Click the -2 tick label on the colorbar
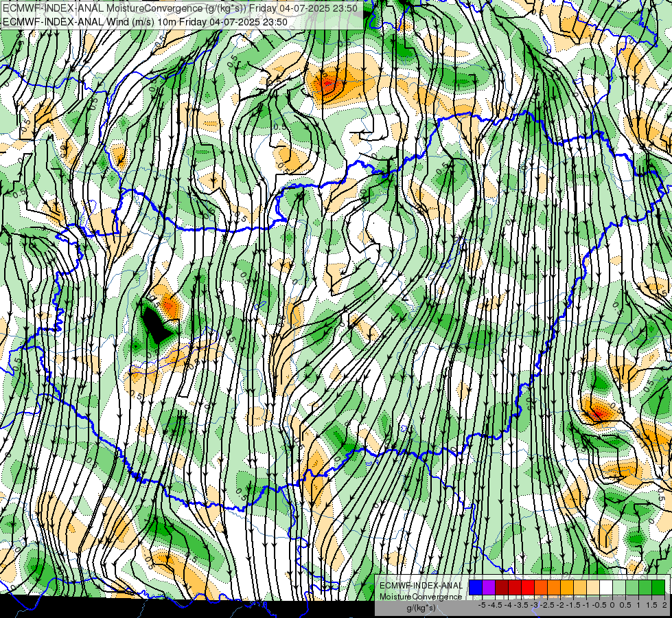Viewport: 672px width, 618px height. tap(561, 605)
